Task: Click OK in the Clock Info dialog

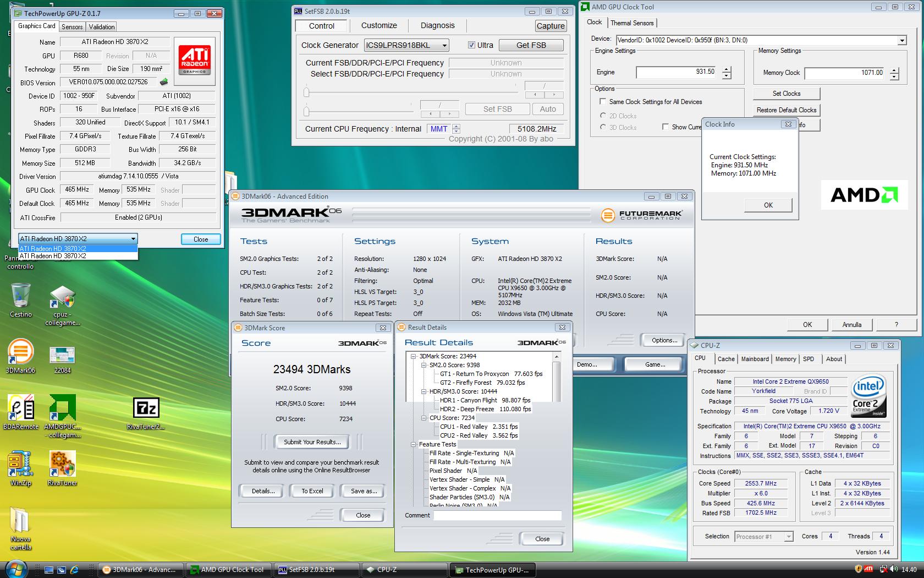Action: click(768, 205)
